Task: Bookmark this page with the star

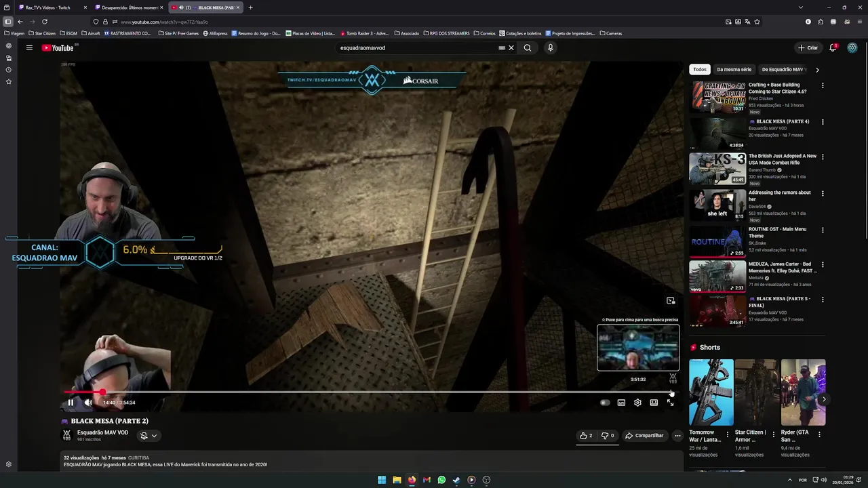Action: [x=757, y=22]
